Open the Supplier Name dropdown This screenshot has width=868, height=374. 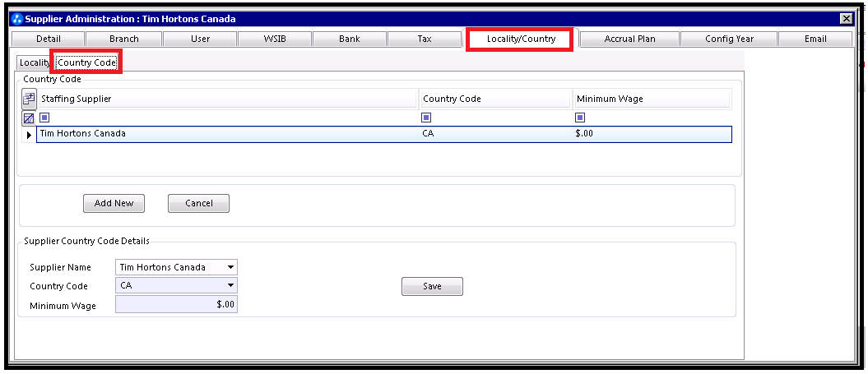tap(230, 267)
